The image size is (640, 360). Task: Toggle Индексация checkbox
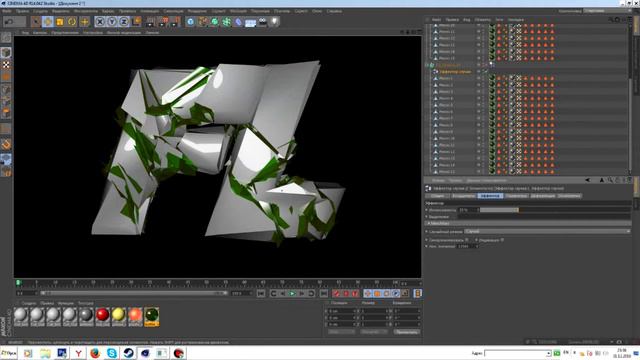point(502,240)
